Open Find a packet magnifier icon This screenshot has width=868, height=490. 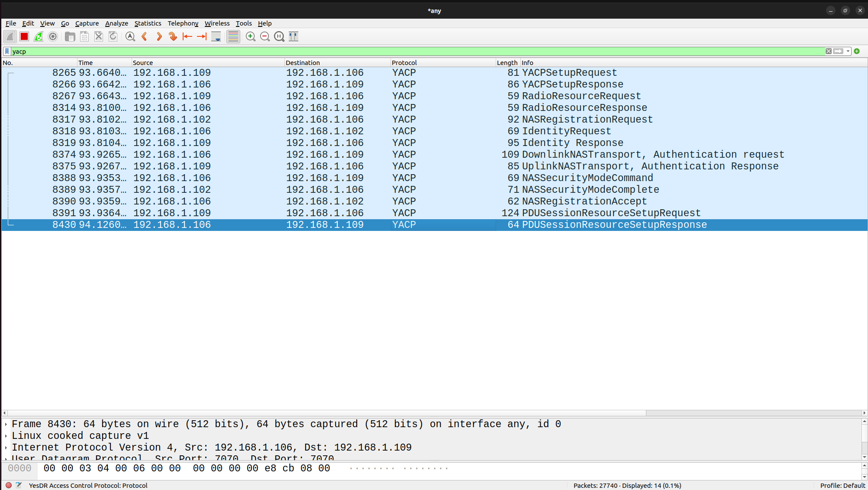coord(130,37)
